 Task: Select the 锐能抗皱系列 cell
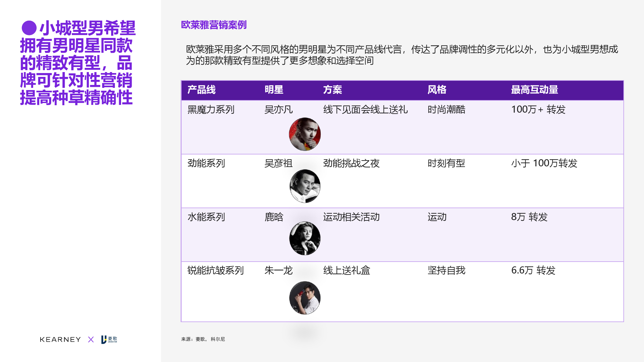pos(215,270)
